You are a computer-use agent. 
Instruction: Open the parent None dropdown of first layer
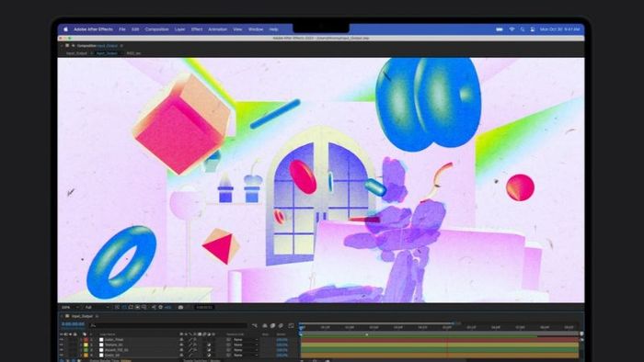[246, 340]
